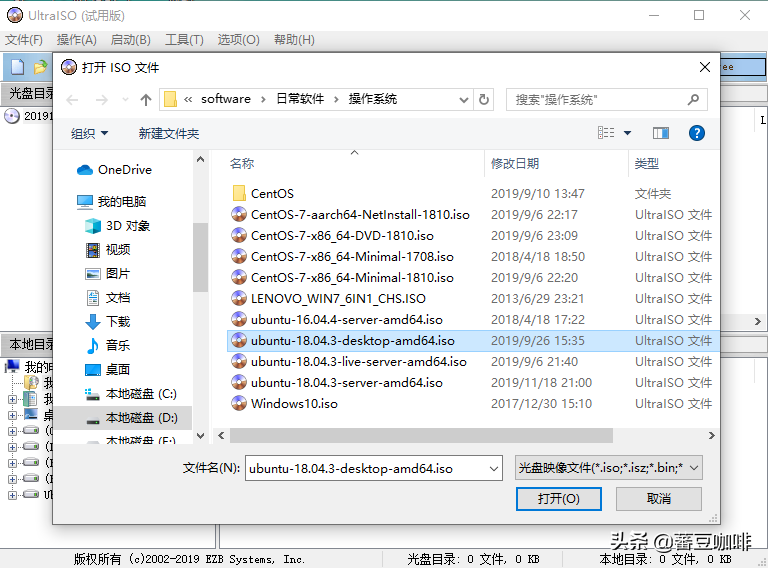768x568 pixels.
Task: Select 我的电脑 in the navigation pane
Action: (112, 201)
